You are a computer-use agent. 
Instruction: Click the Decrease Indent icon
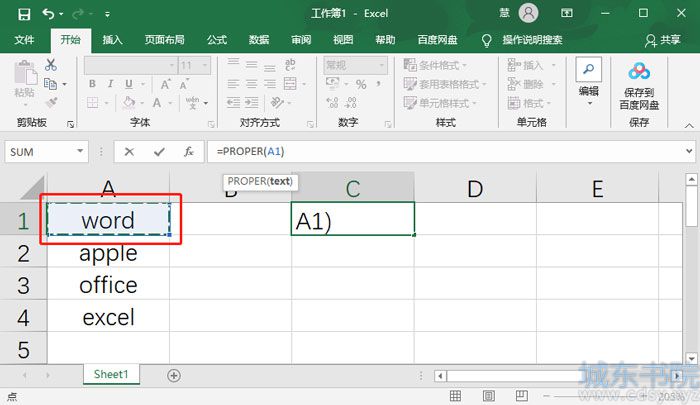pos(233,103)
